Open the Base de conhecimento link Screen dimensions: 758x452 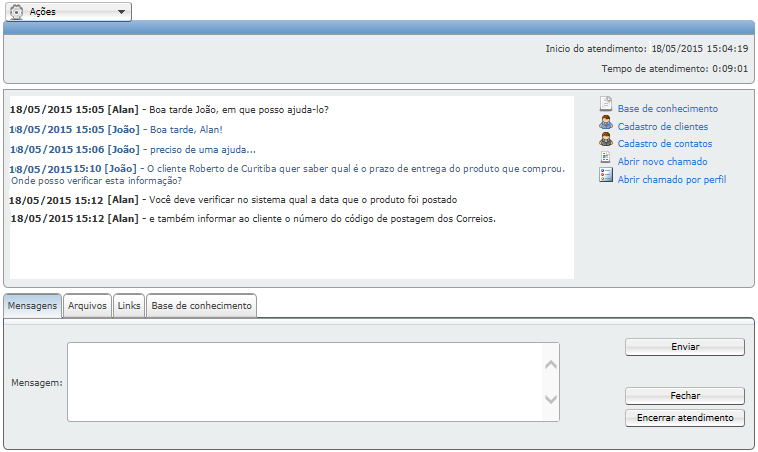click(668, 109)
